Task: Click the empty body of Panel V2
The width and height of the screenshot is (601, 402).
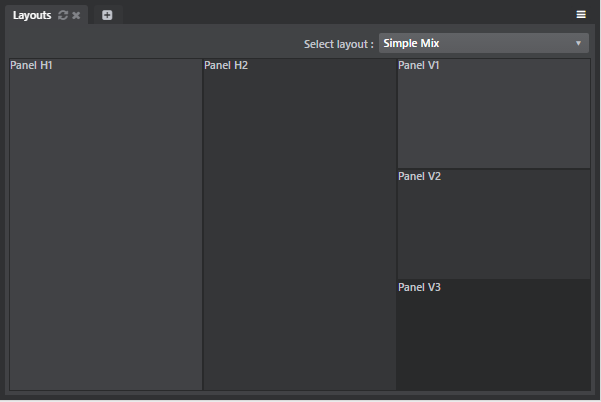Action: point(494,230)
